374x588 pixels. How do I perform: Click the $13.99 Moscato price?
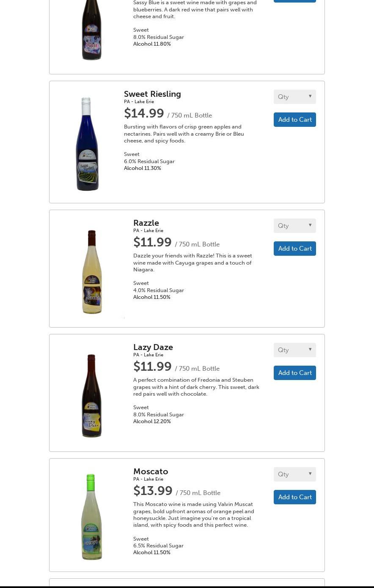point(153,491)
